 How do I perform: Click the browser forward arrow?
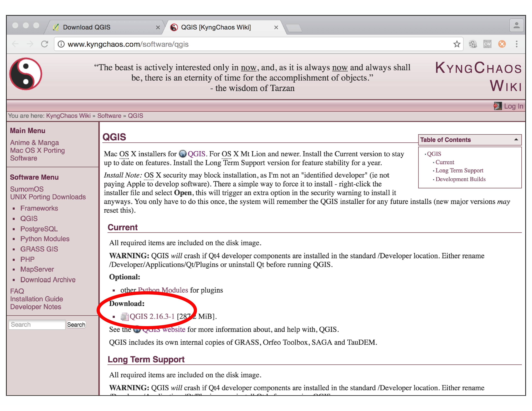pos(30,44)
